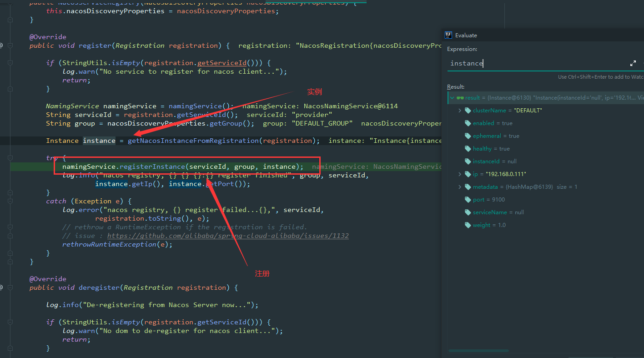
Task: Click the tag icon next to clusterName
Action: (468, 111)
